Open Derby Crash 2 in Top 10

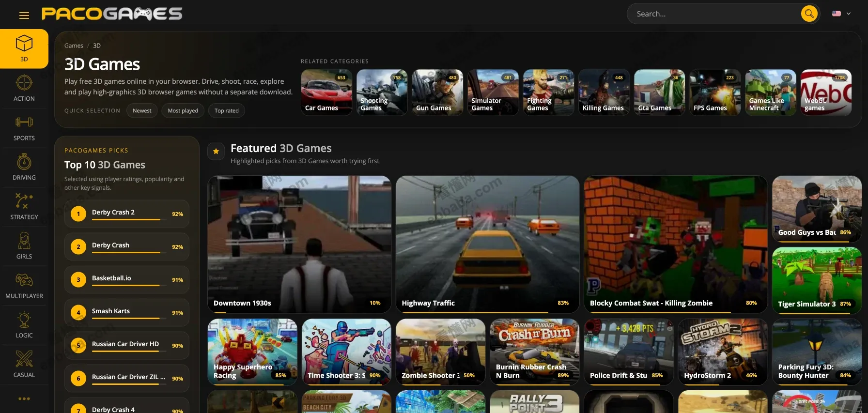point(127,214)
